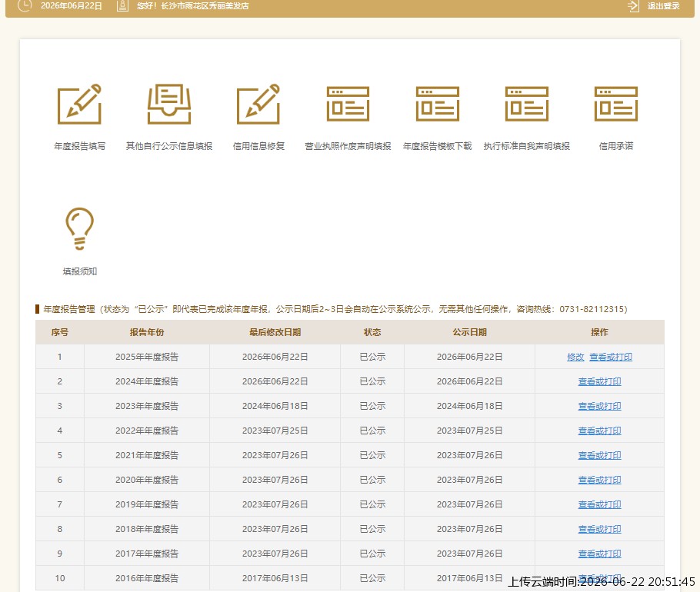Click the 最后修改日期 column header
Image resolution: width=700 pixels, height=592 pixels.
click(275, 332)
